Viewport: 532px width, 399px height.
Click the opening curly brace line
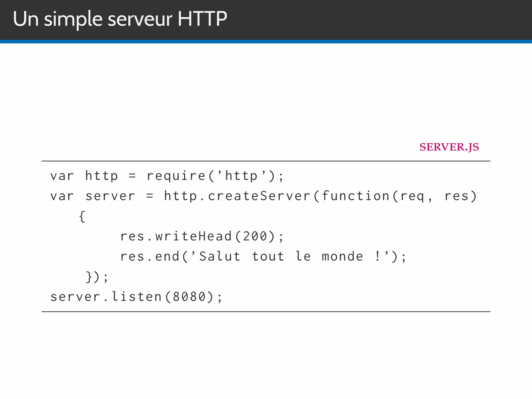coord(82,216)
